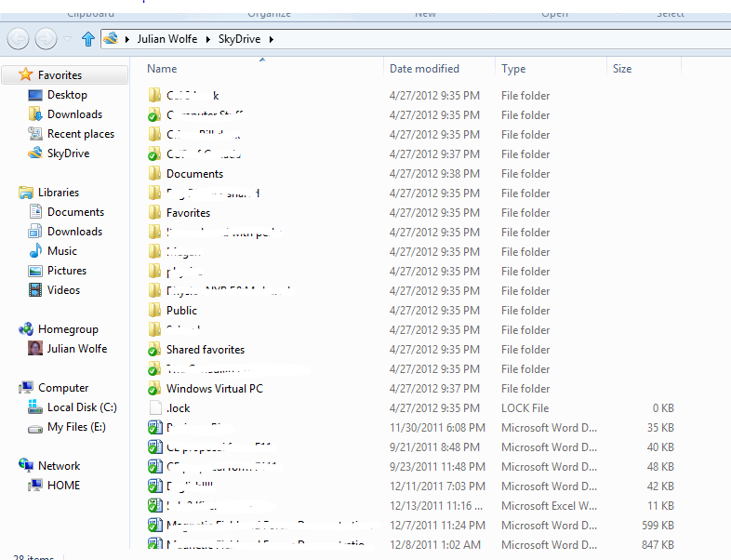Open SkyDrive in the Favorites list

(68, 153)
